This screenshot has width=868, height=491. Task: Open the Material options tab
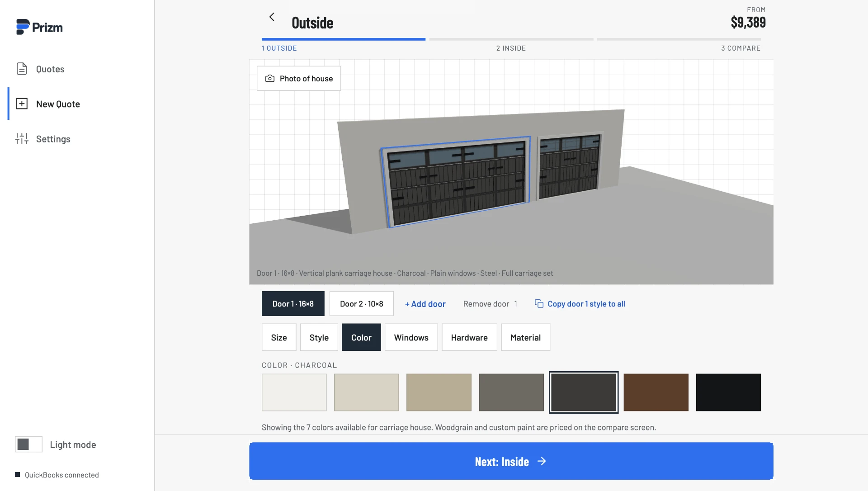(525, 337)
